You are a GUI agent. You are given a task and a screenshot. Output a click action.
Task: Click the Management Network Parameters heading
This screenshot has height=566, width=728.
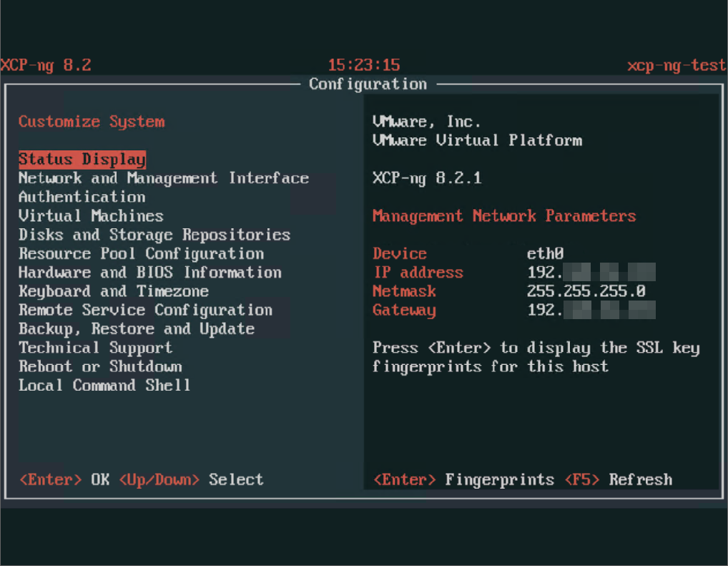click(x=504, y=216)
